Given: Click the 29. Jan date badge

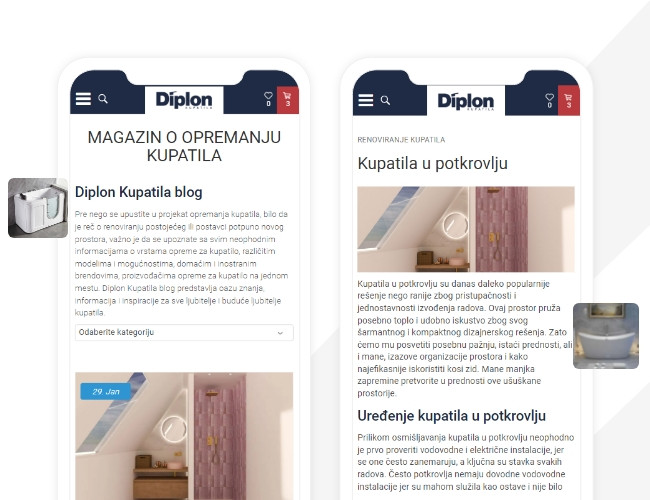Looking at the screenshot, I should pyautogui.click(x=106, y=392).
